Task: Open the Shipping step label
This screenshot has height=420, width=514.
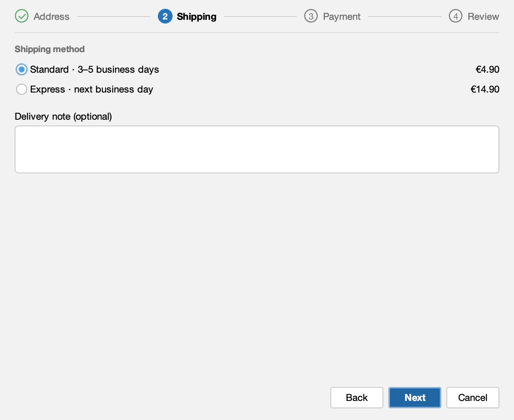Action: pos(197,17)
